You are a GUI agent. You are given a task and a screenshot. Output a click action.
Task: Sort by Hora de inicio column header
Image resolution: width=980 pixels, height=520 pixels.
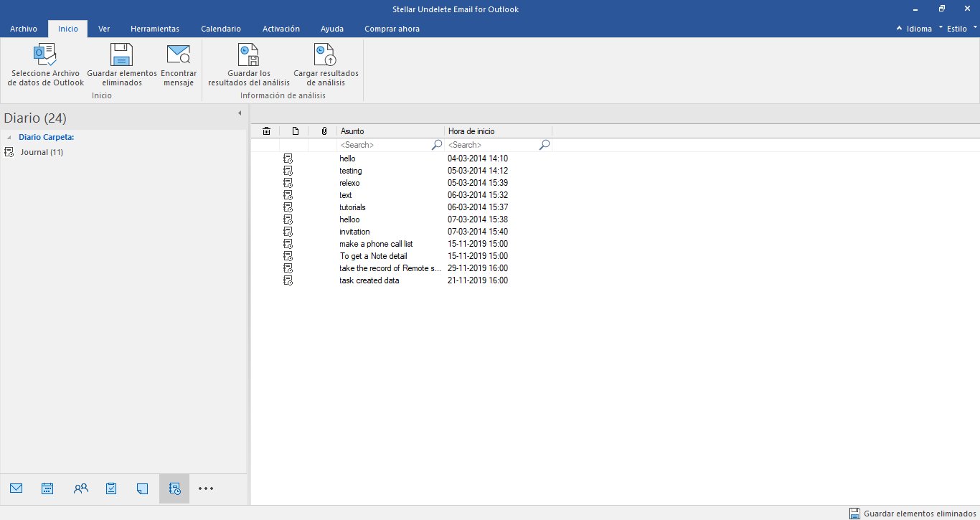pos(499,131)
